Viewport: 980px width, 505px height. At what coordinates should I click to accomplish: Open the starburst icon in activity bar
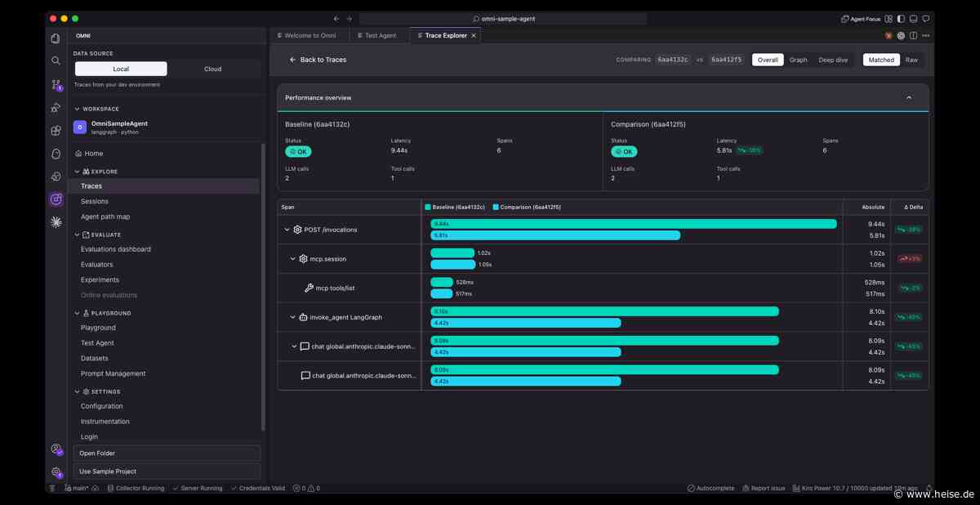(x=56, y=221)
